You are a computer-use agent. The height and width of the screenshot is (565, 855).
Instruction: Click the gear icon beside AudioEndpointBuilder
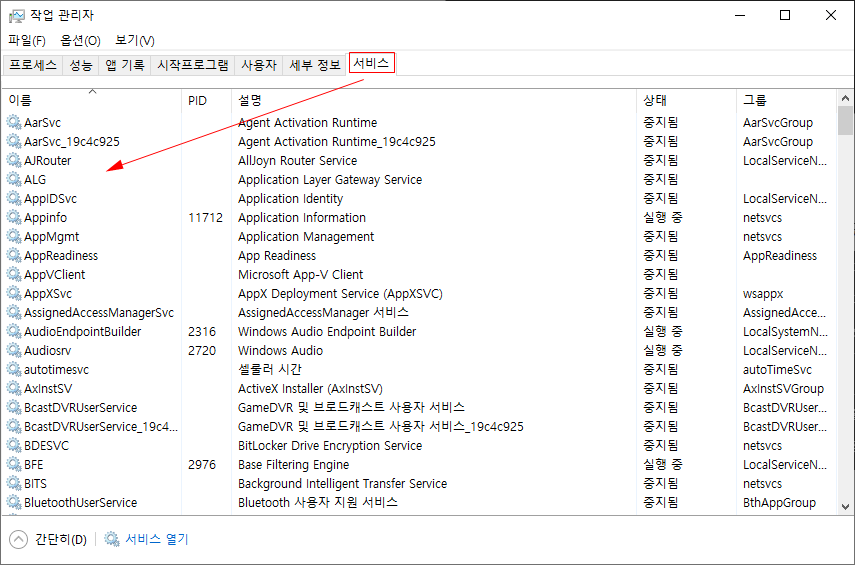pos(14,331)
